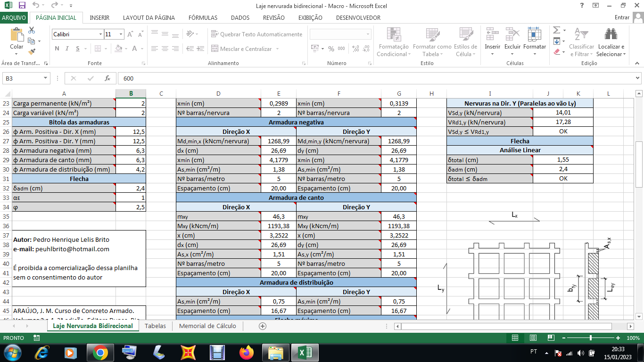Click the Cut scissors icon

(32, 30)
